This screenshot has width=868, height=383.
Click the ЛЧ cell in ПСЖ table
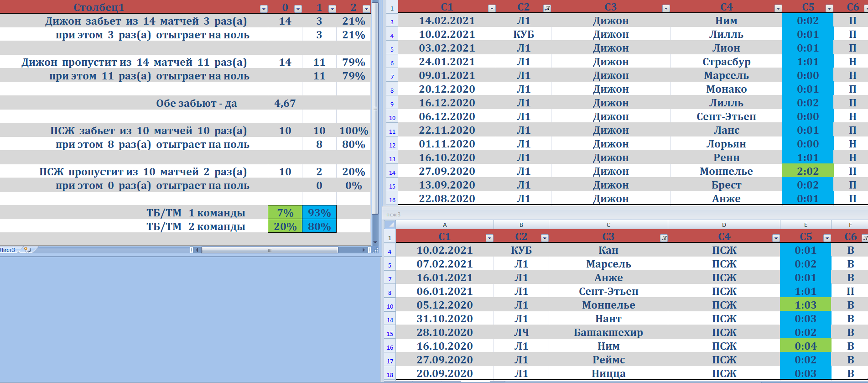pos(521,332)
